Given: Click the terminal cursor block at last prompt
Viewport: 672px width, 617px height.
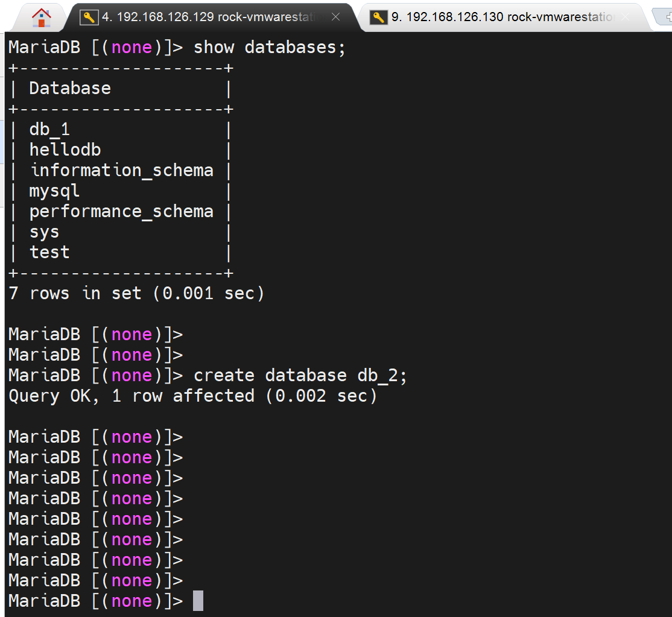Looking at the screenshot, I should click(x=198, y=601).
